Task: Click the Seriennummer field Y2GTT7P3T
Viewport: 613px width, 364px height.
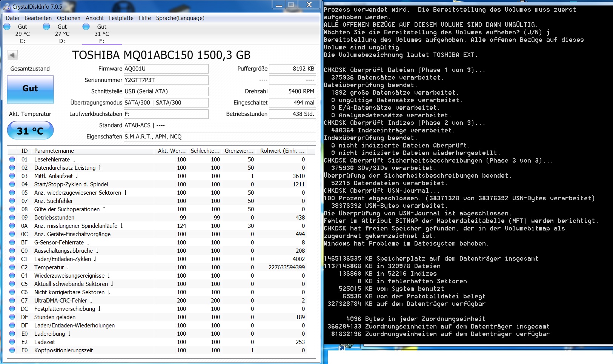Action: 166,80
